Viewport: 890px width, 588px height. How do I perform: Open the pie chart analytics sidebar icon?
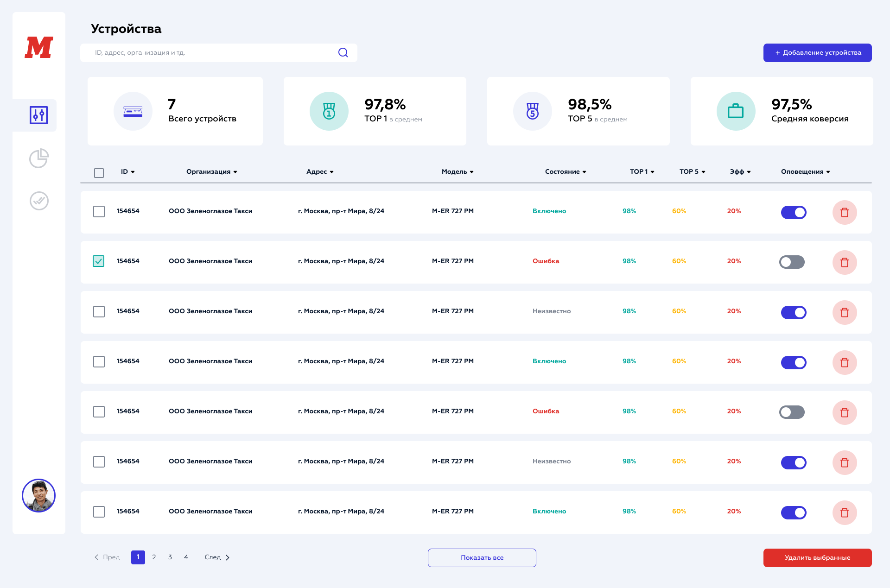(x=38, y=158)
